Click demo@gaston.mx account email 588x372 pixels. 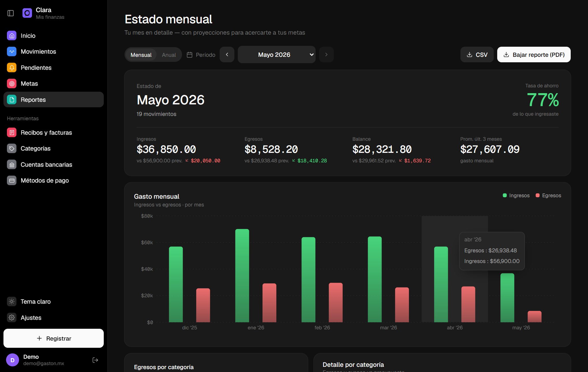(x=44, y=363)
